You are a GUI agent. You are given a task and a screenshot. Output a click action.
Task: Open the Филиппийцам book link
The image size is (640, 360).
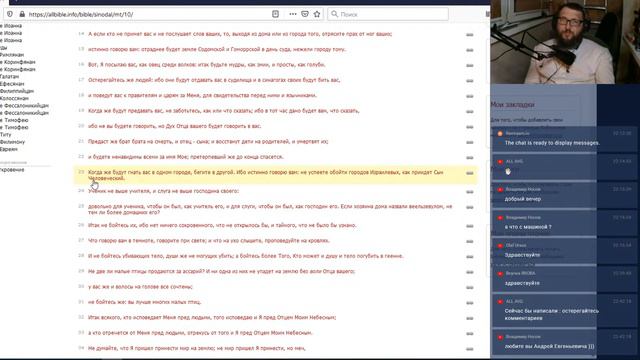17,91
